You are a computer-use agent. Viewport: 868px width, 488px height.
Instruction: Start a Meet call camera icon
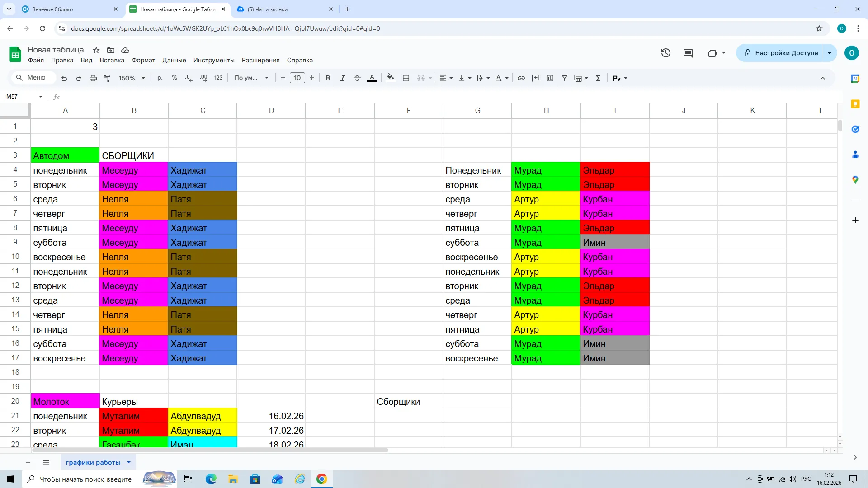pyautogui.click(x=713, y=53)
